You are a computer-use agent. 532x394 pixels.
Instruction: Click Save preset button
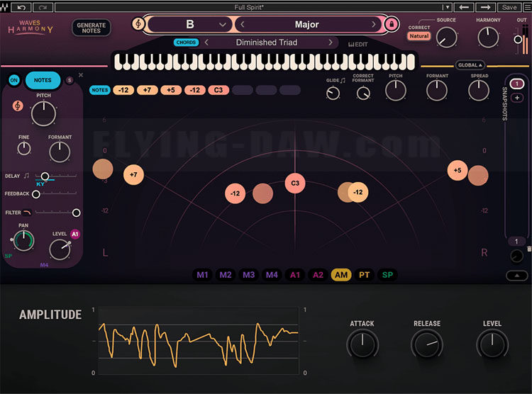coord(509,7)
